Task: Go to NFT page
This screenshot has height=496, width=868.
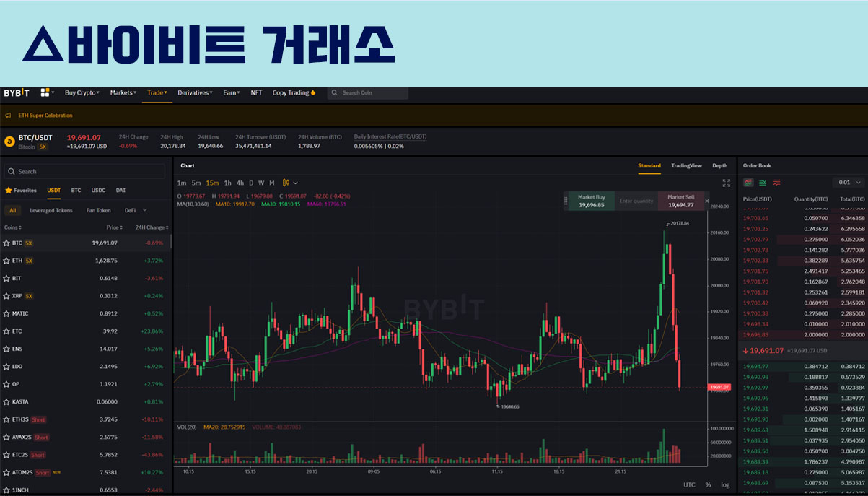Action: click(x=256, y=92)
